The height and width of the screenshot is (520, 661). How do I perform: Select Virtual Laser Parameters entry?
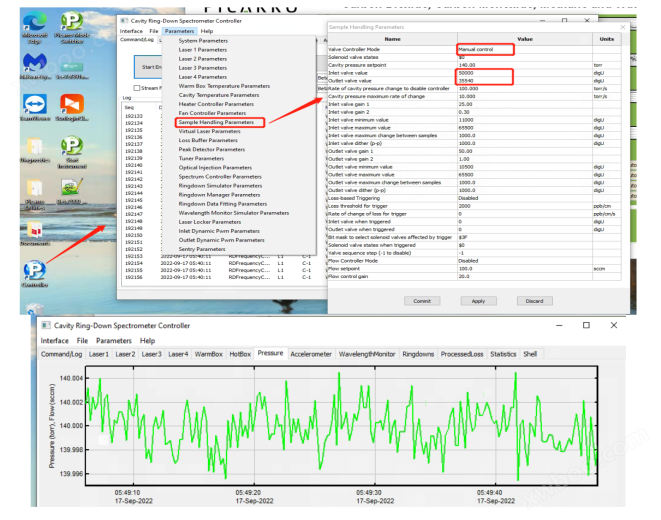(210, 131)
